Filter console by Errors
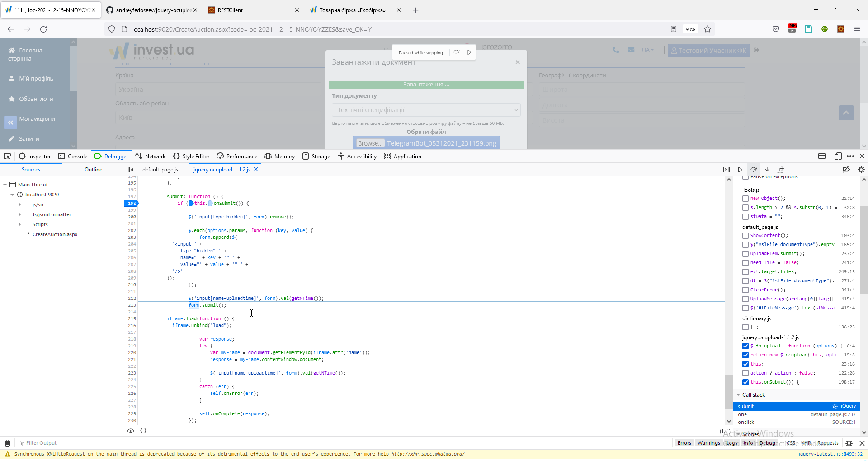Screen dimensions: 868x470 [684, 443]
